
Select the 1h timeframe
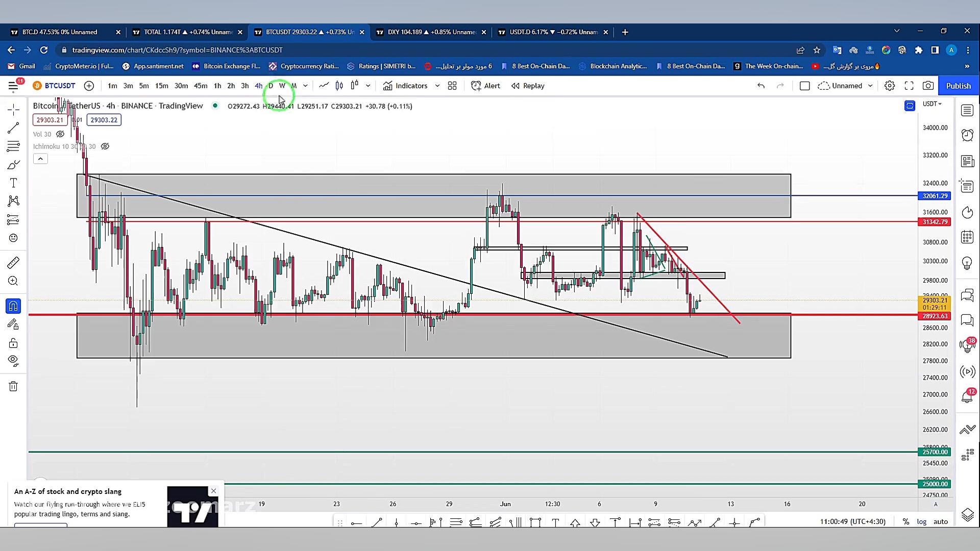tap(217, 86)
